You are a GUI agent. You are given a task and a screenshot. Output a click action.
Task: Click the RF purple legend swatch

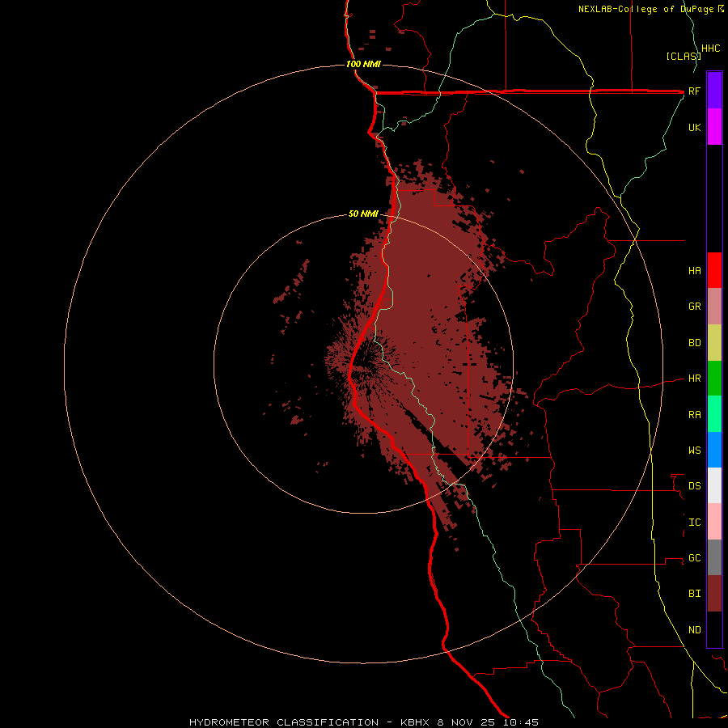click(714, 90)
